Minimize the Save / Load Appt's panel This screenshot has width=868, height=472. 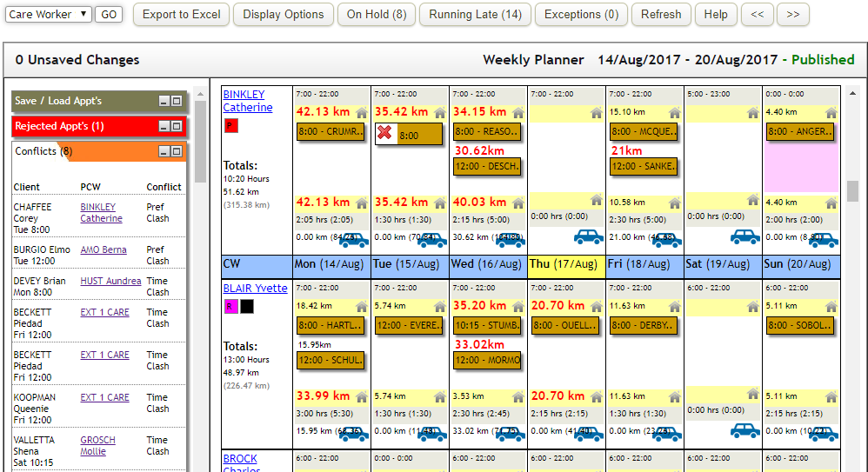tap(164, 102)
